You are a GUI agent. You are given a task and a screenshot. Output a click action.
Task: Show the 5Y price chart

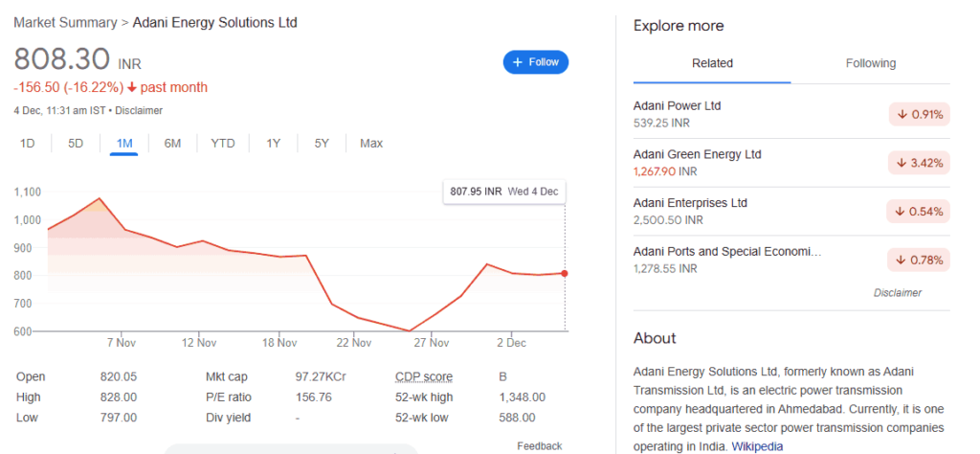[x=322, y=144]
